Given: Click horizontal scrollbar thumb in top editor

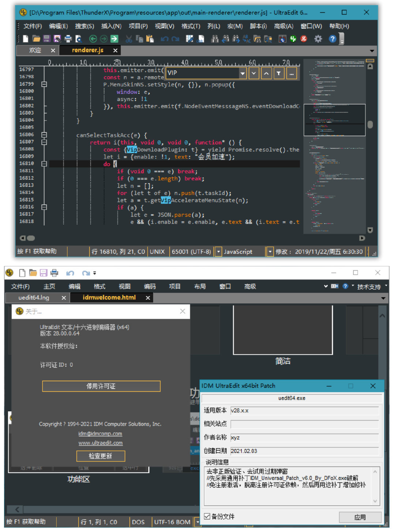Looking at the screenshot, I should tap(31, 238).
